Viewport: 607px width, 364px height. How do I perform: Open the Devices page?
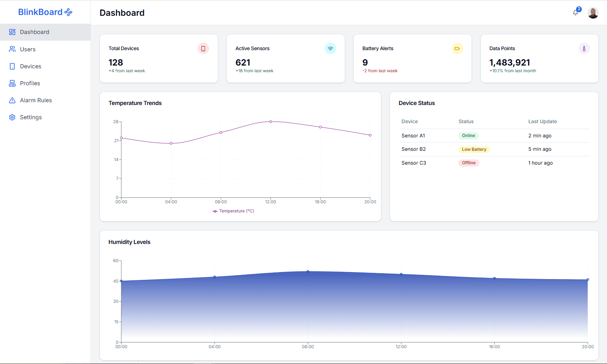45,66
